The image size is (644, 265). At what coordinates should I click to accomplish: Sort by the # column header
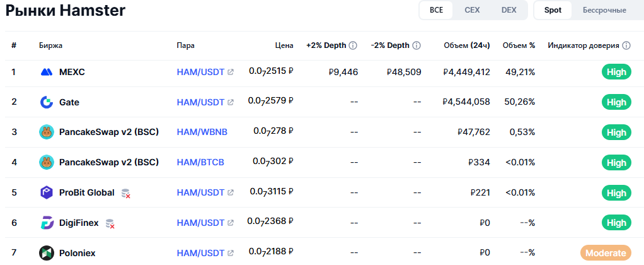tap(14, 45)
